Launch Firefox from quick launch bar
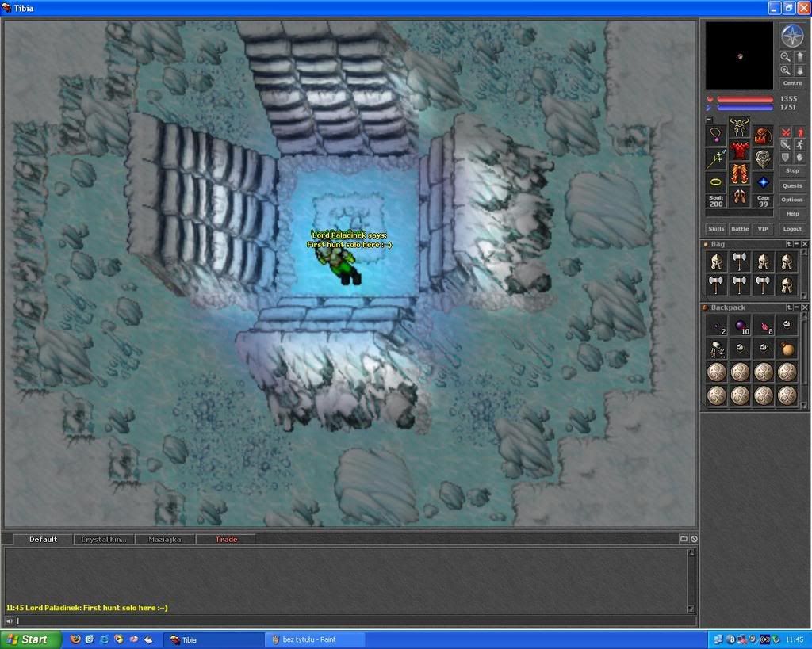This screenshot has height=649, width=812. click(x=75, y=639)
